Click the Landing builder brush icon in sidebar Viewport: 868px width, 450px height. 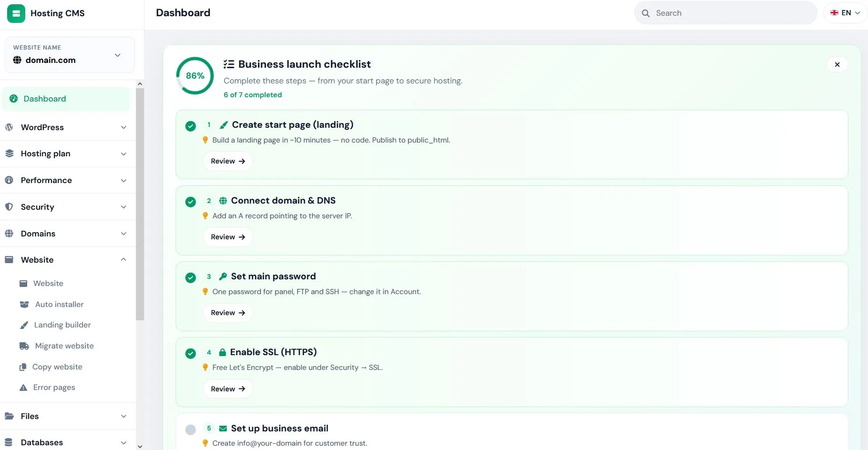[24, 325]
